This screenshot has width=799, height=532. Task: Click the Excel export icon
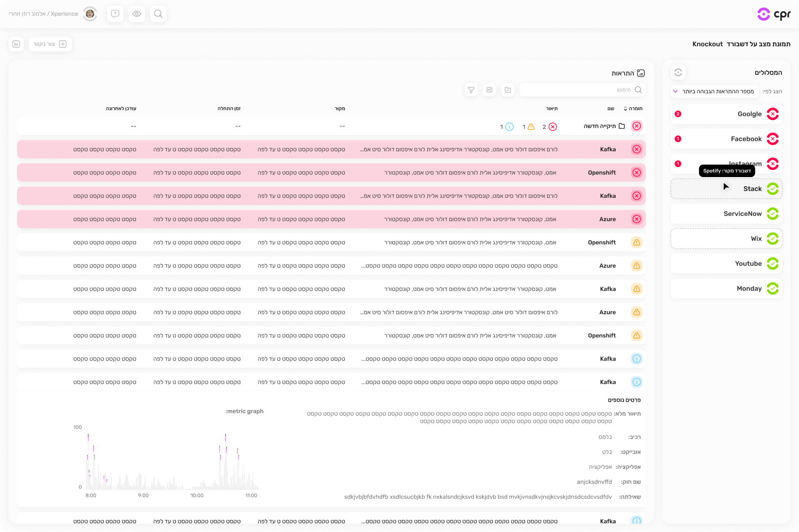[x=490, y=90]
